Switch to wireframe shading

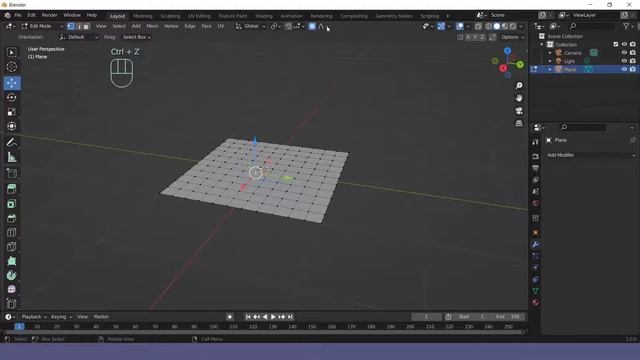click(489, 26)
